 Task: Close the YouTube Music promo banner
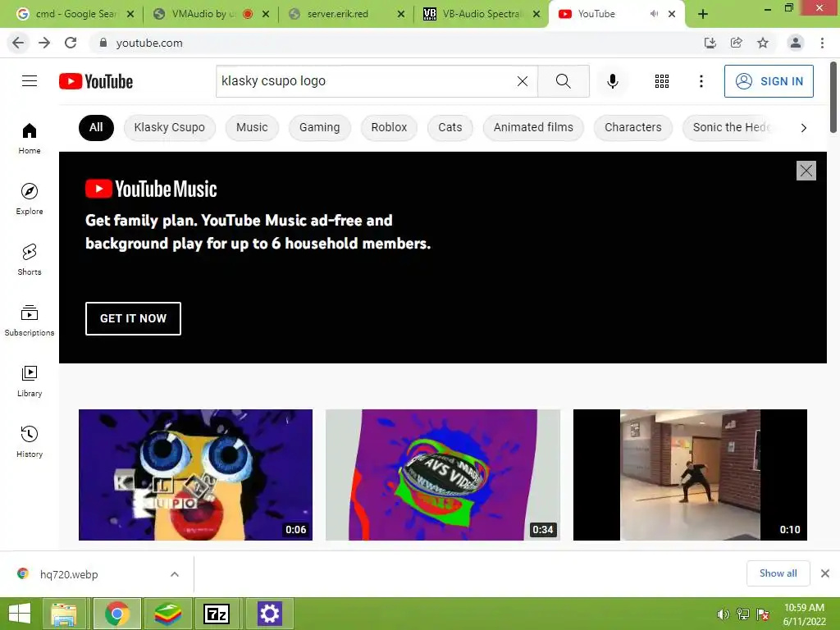click(x=806, y=171)
